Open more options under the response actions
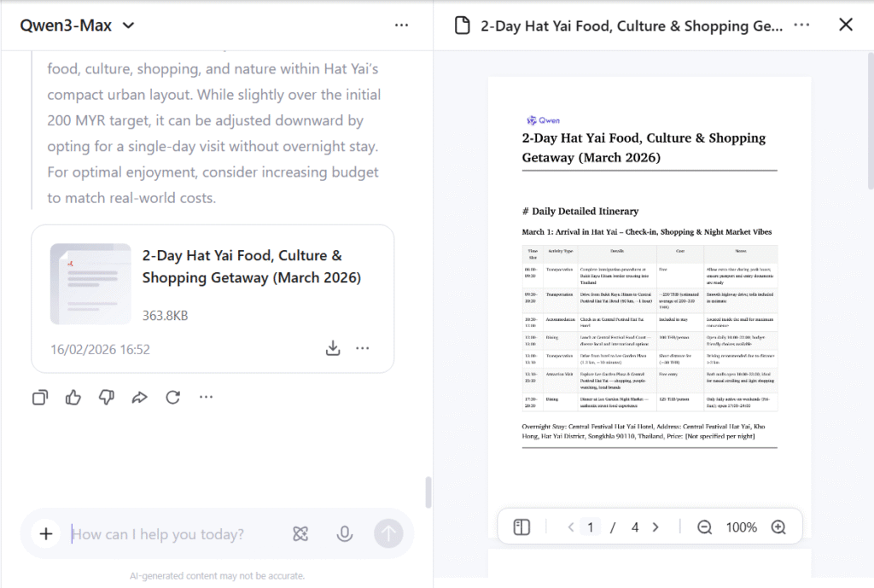The height and width of the screenshot is (588, 874). click(206, 397)
